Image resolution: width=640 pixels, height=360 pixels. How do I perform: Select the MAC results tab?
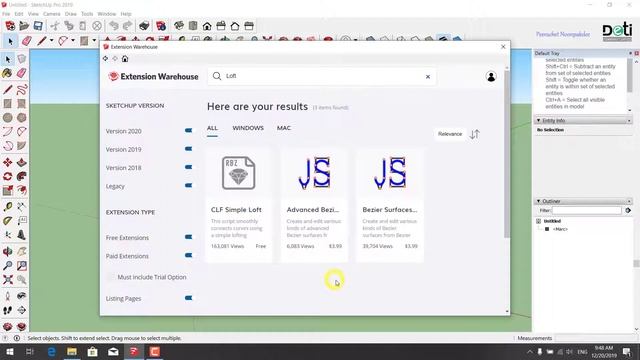coord(284,128)
